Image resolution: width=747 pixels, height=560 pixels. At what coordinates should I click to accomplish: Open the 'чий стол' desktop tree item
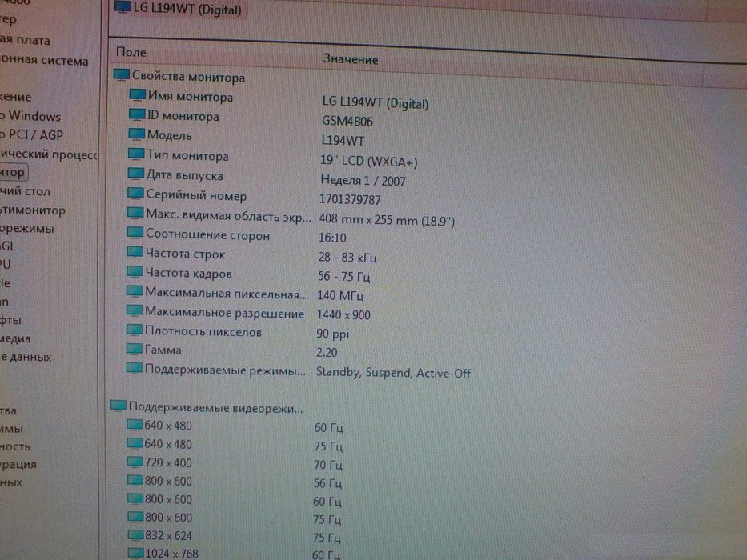pyautogui.click(x=25, y=191)
